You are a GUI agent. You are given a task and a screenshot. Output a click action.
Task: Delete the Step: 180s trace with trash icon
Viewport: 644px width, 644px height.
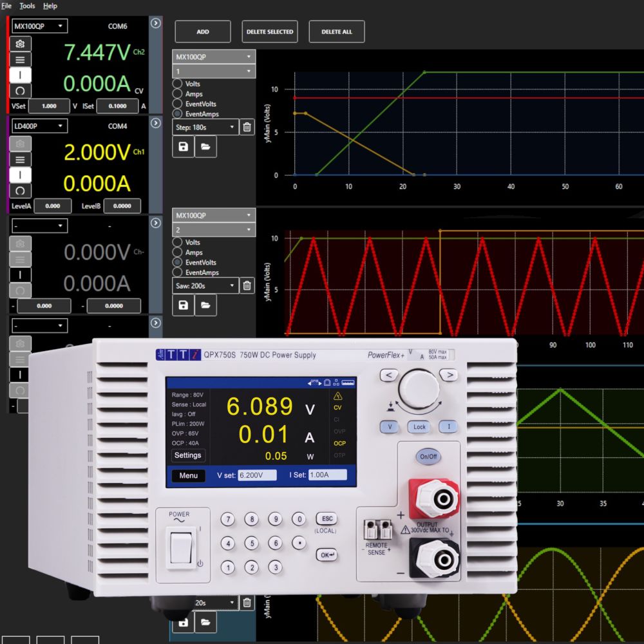[x=247, y=128]
